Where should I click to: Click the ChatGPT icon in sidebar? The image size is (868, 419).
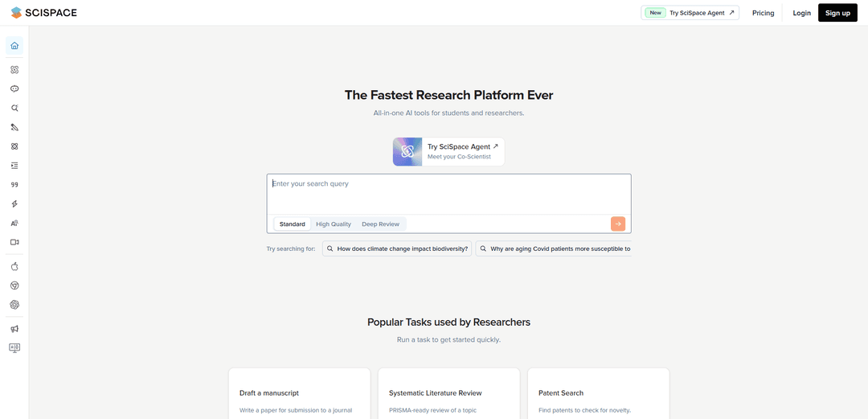tap(14, 305)
